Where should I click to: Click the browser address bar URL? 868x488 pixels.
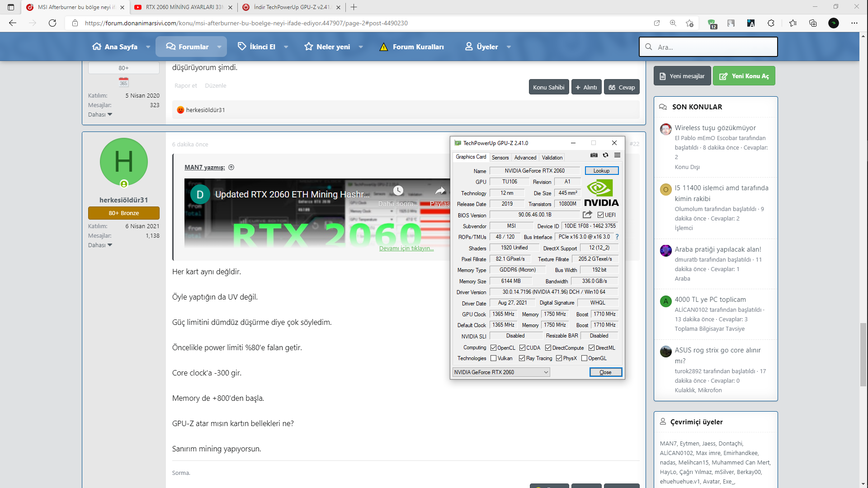(x=246, y=23)
